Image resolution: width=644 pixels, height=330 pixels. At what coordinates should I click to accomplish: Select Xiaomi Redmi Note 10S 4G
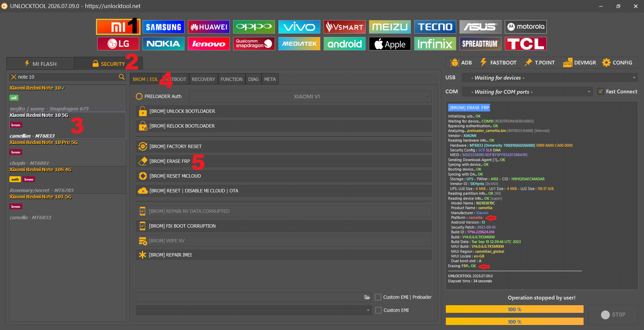pyautogui.click(x=68, y=180)
